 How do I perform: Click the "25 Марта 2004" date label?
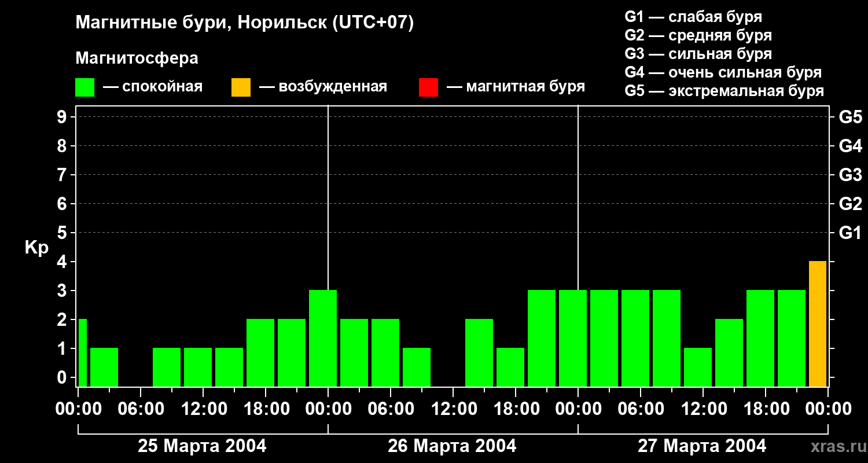click(202, 446)
